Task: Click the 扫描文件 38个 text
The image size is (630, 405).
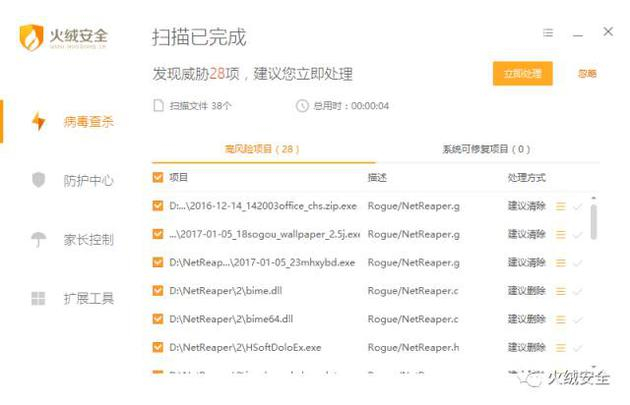Action: [200, 106]
